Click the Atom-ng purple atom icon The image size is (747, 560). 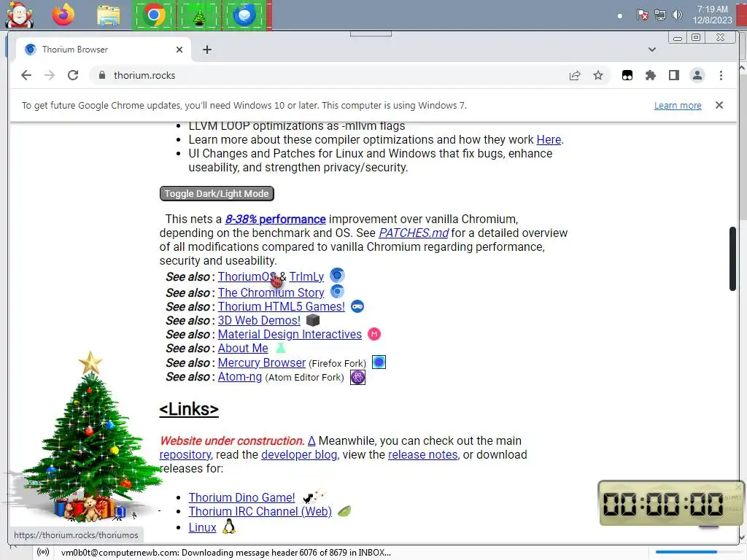tap(357, 377)
